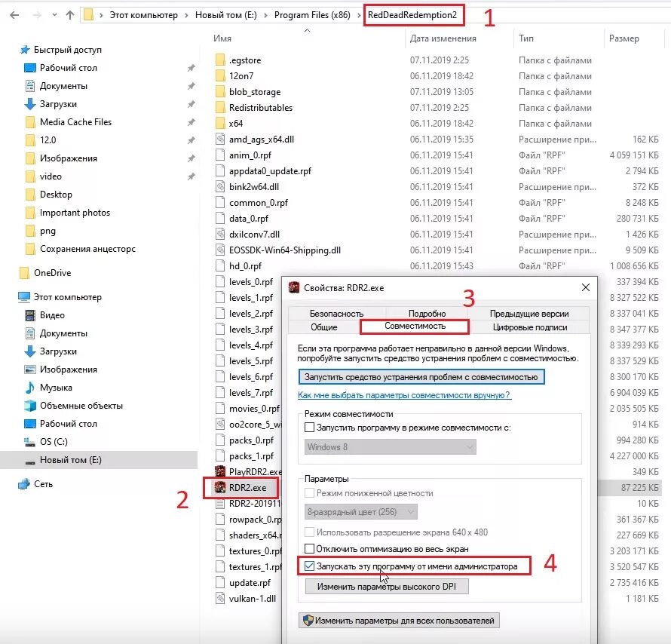Image resolution: width=671 pixels, height=644 pixels.
Task: Select the Media Cache Files folder
Action: pyautogui.click(x=75, y=122)
